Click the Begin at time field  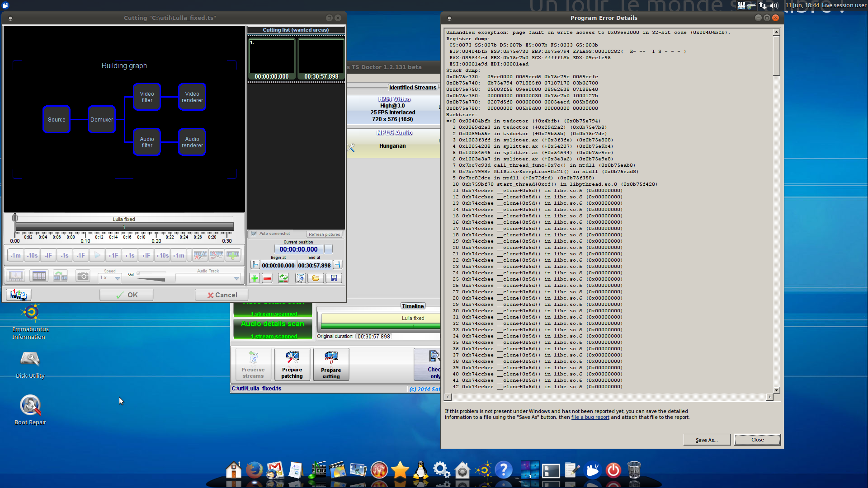pos(278,266)
